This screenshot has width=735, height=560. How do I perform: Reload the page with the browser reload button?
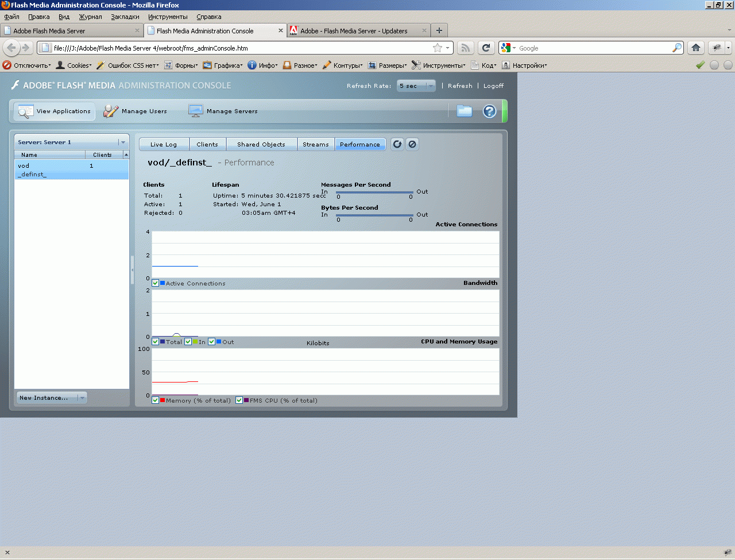(x=486, y=48)
